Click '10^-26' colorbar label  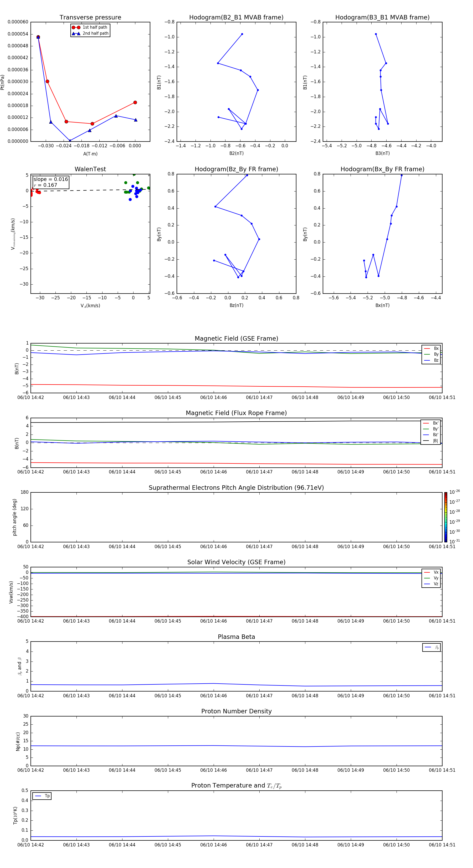[455, 492]
